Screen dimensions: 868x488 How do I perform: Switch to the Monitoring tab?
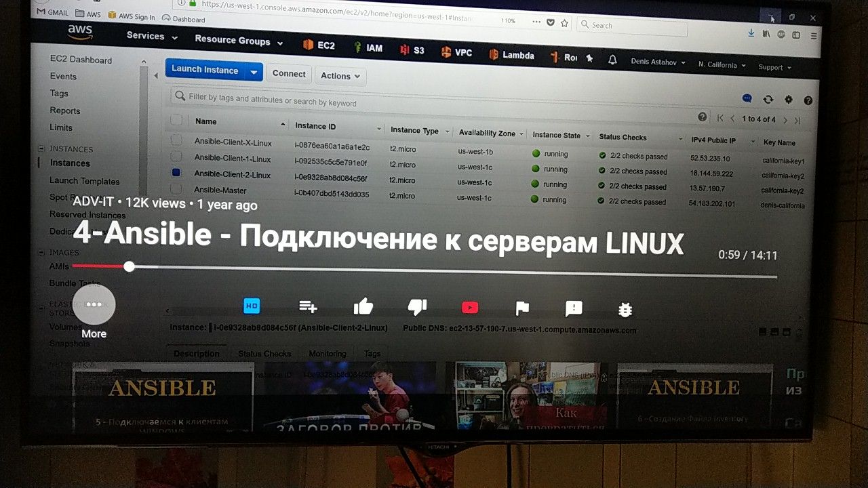tap(328, 353)
